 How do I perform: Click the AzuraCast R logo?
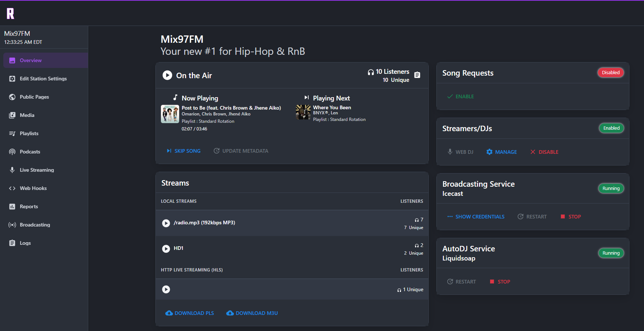10,14
